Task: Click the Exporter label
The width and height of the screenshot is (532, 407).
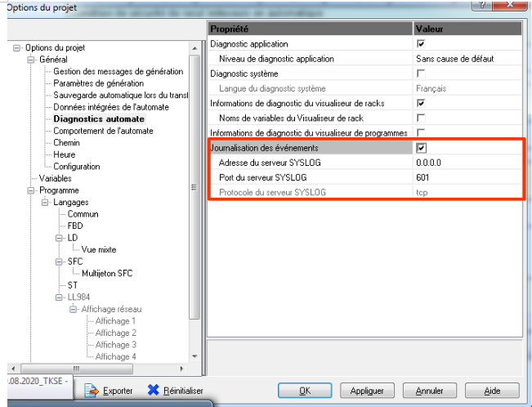Action: (118, 391)
